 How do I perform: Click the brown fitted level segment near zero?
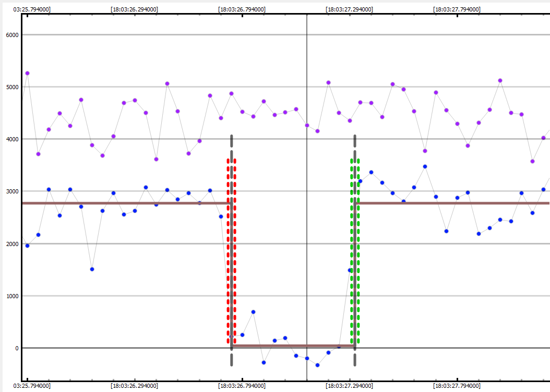[x=293, y=346]
